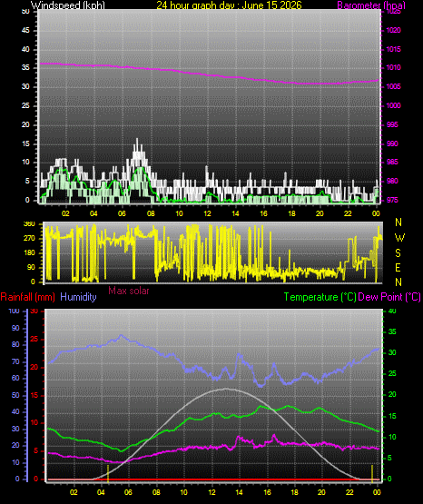Click the "70" humidity axis value
Image resolution: width=423 pixels, height=504 pixels.
(x=15, y=361)
